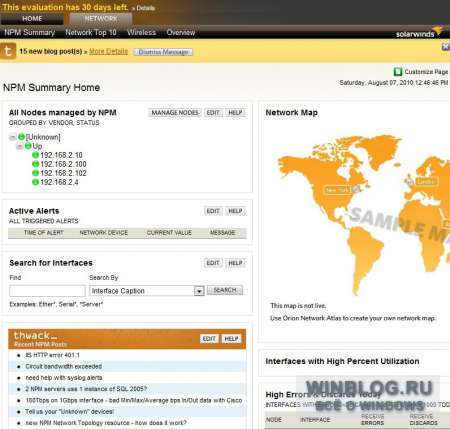Click the Customize Page icon
The height and width of the screenshot is (429, 450).
[x=398, y=72]
